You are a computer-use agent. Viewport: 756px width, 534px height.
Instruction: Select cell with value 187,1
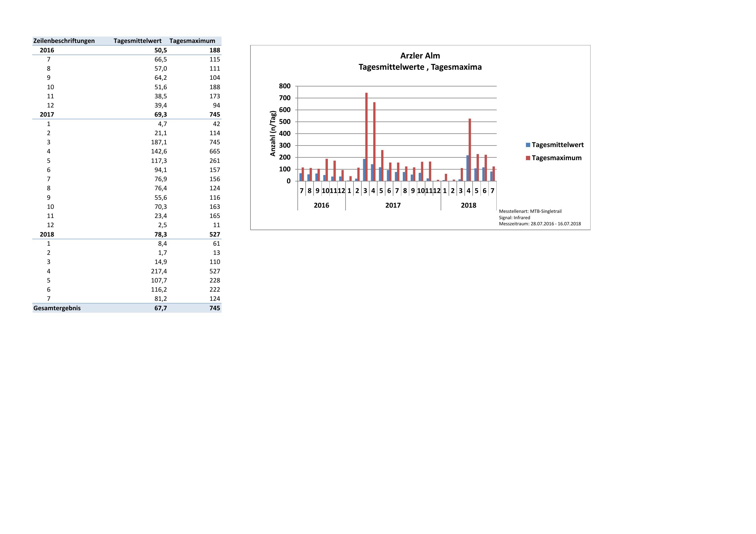159,142
